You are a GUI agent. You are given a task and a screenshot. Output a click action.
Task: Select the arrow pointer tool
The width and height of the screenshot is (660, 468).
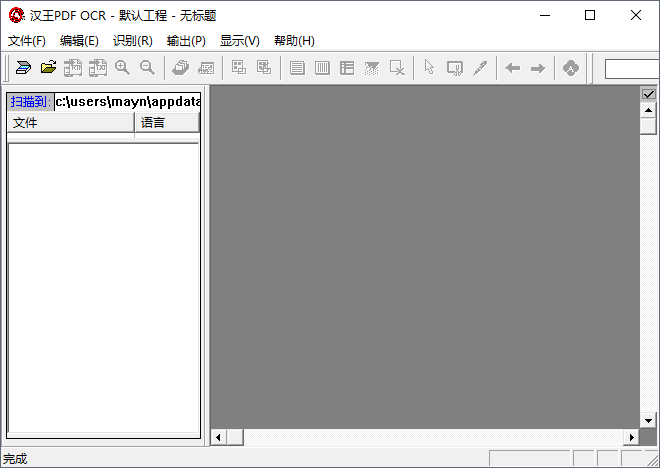coord(429,68)
